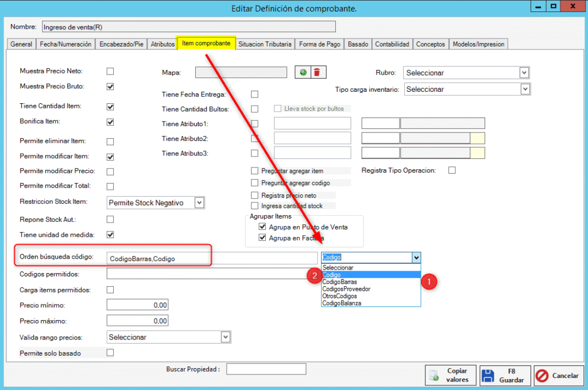
Task: Select CodigoBarras from the dropdown list
Action: 339,282
